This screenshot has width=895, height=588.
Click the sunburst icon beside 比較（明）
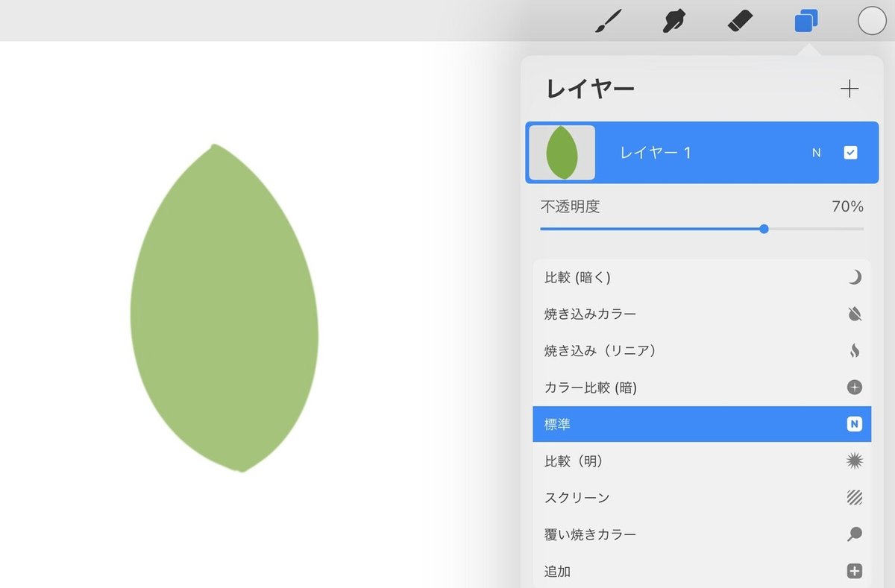855,461
